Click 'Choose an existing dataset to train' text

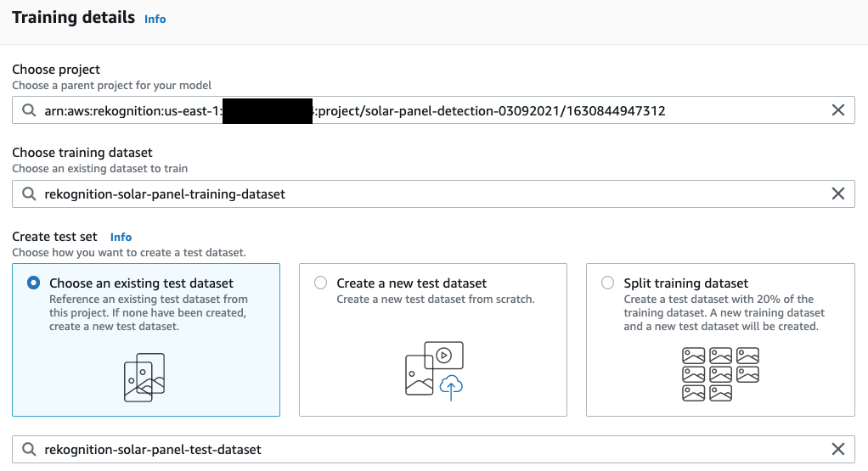coord(99,169)
